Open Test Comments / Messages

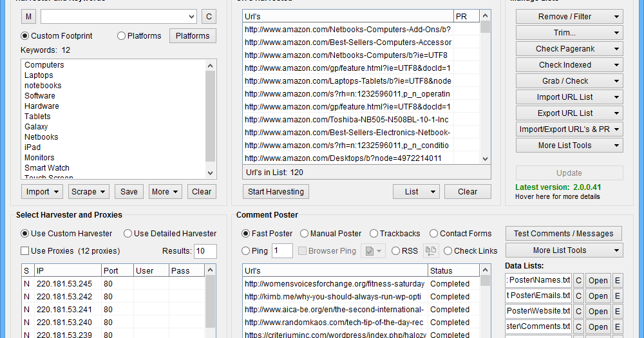(563, 233)
